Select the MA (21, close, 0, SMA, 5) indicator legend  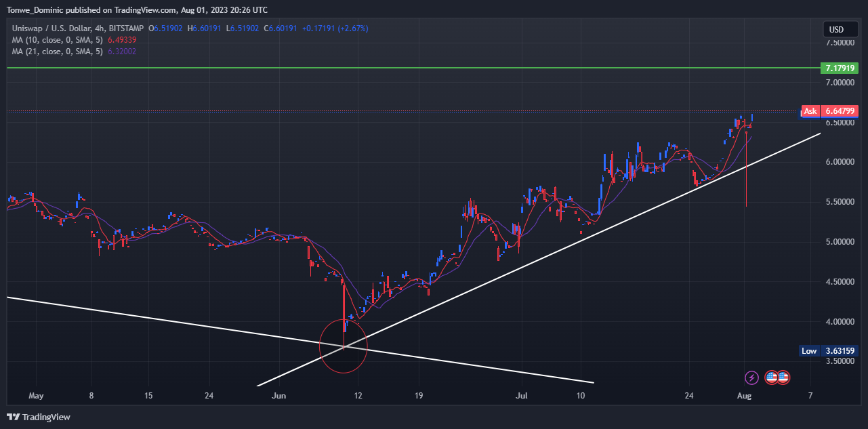click(58, 52)
